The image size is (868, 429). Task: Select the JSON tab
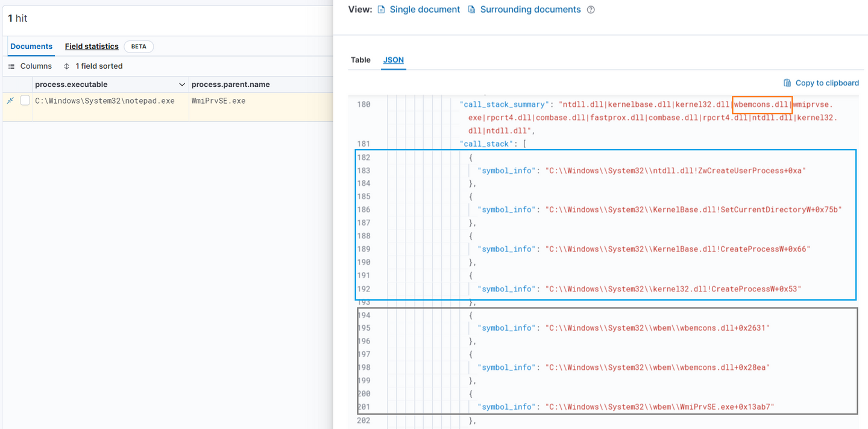394,60
